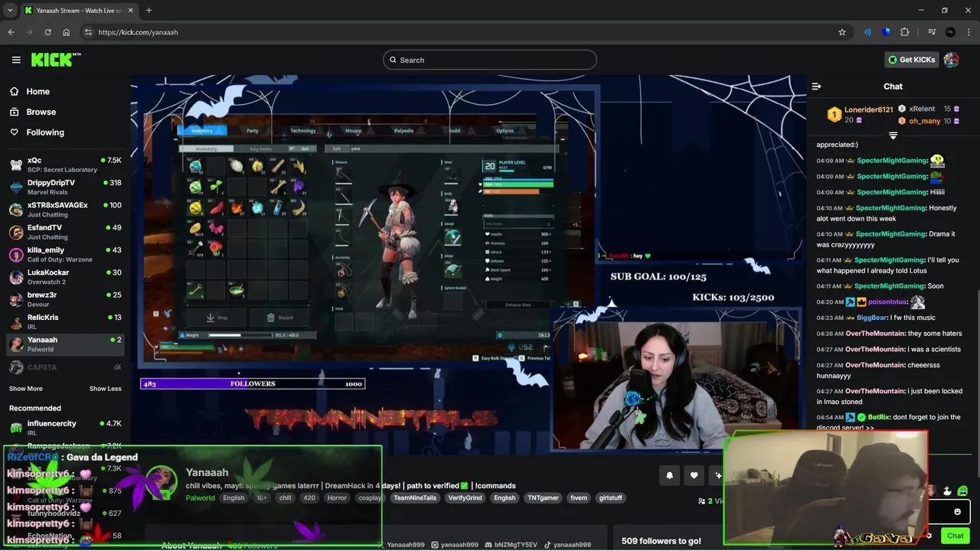Open xQc channel in sidebar
980x551 pixels.
pyautogui.click(x=64, y=165)
